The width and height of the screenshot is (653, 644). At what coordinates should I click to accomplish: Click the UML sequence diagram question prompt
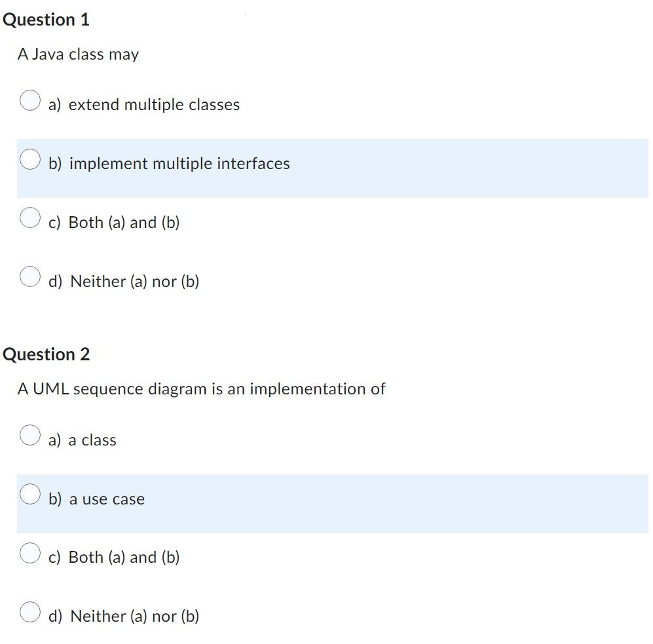201,388
